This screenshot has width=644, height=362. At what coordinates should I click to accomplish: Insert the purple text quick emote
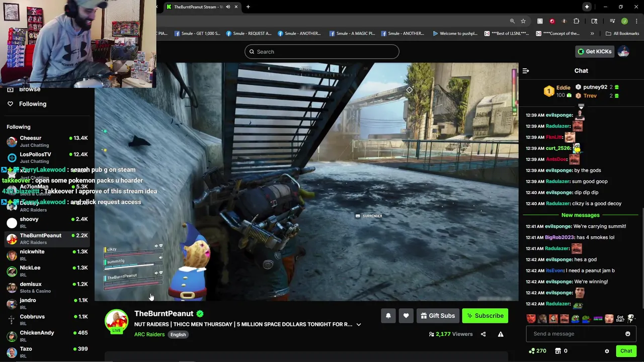[x=598, y=318]
